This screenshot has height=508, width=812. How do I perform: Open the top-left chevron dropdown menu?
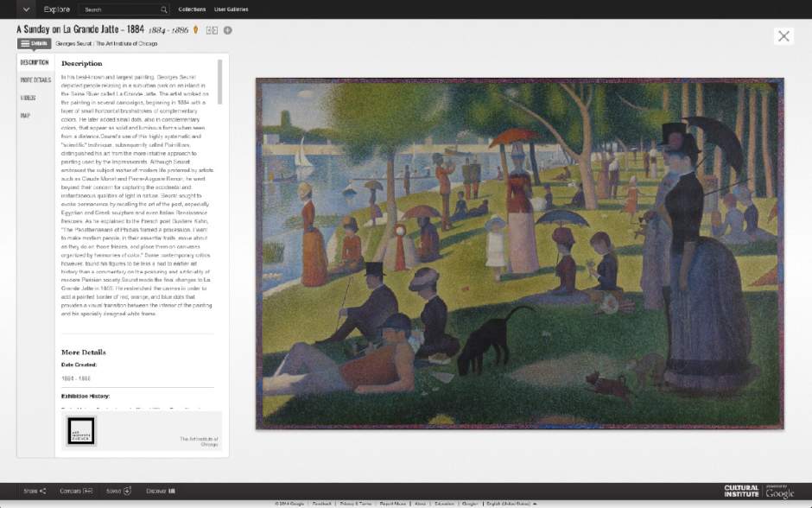[x=26, y=10]
